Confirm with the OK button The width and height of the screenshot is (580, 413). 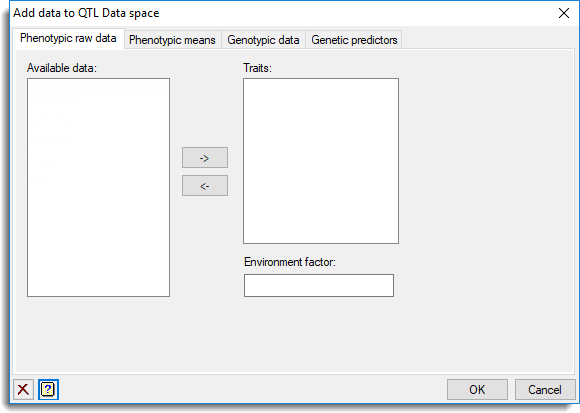coord(477,390)
